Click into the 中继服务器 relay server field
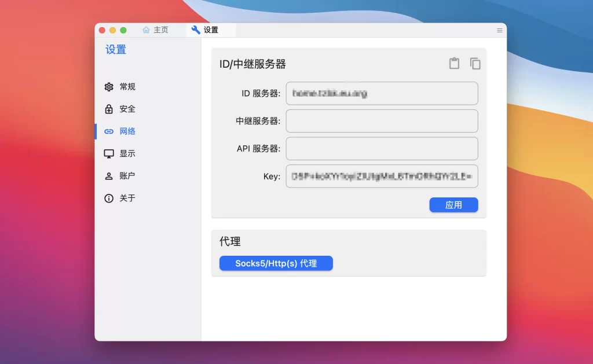593x364 pixels. click(x=382, y=121)
